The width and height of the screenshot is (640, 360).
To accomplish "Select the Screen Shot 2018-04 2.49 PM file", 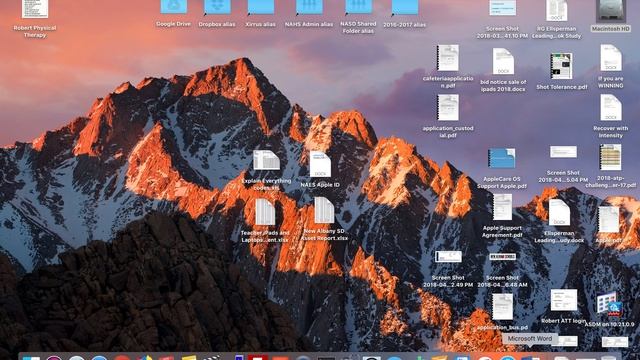I will pos(448,256).
